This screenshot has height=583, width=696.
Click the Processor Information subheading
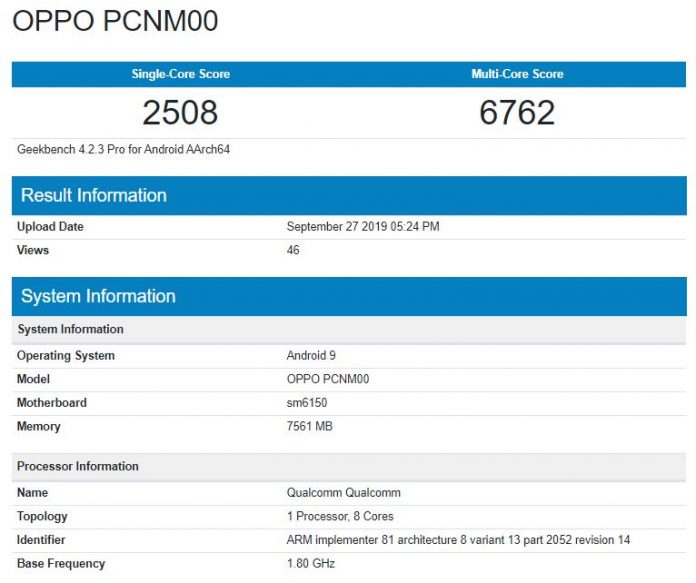78,466
